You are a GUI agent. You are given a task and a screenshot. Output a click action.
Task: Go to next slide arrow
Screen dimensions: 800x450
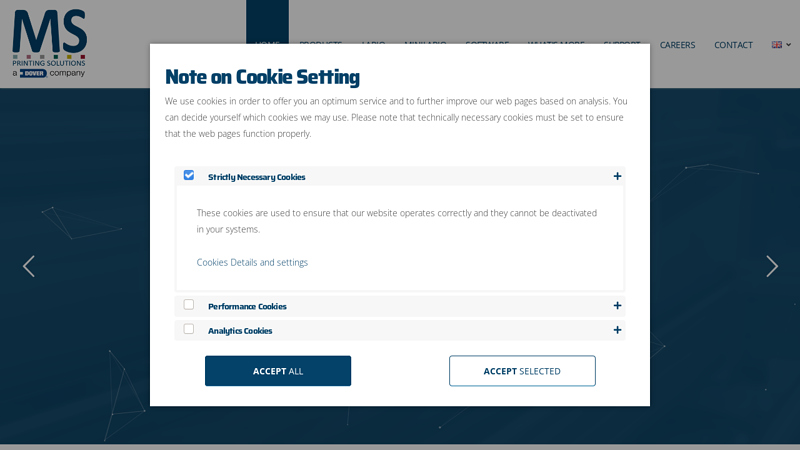point(771,266)
